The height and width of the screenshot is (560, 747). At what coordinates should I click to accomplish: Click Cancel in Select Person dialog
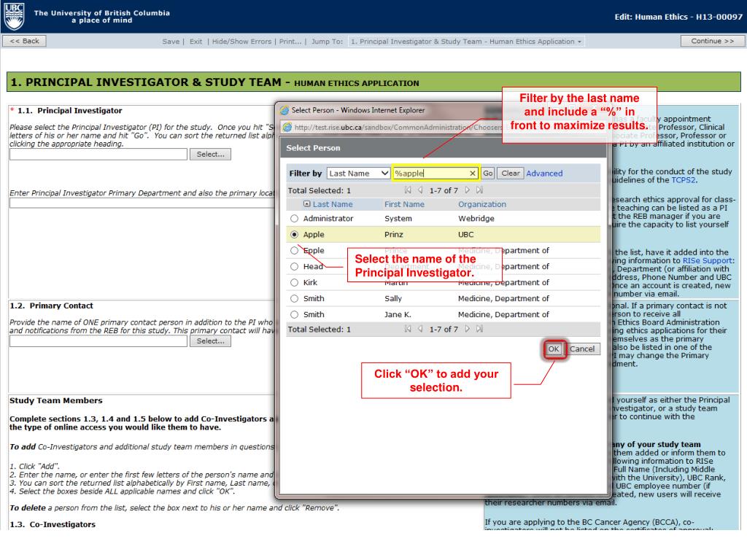pos(582,349)
